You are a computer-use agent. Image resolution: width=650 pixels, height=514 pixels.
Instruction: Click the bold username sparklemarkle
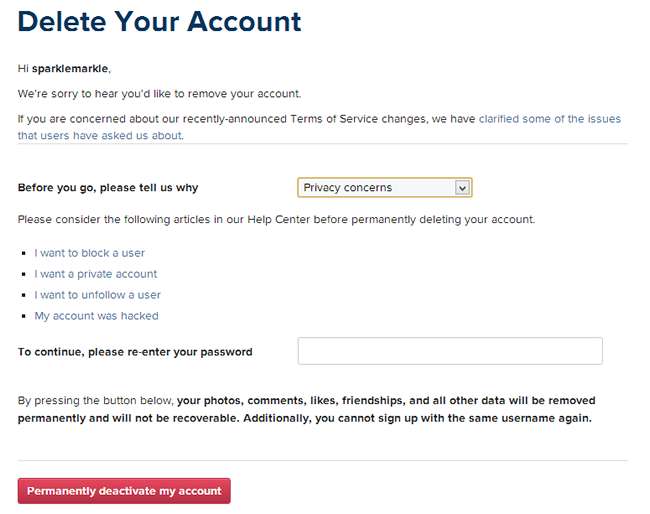(72, 68)
